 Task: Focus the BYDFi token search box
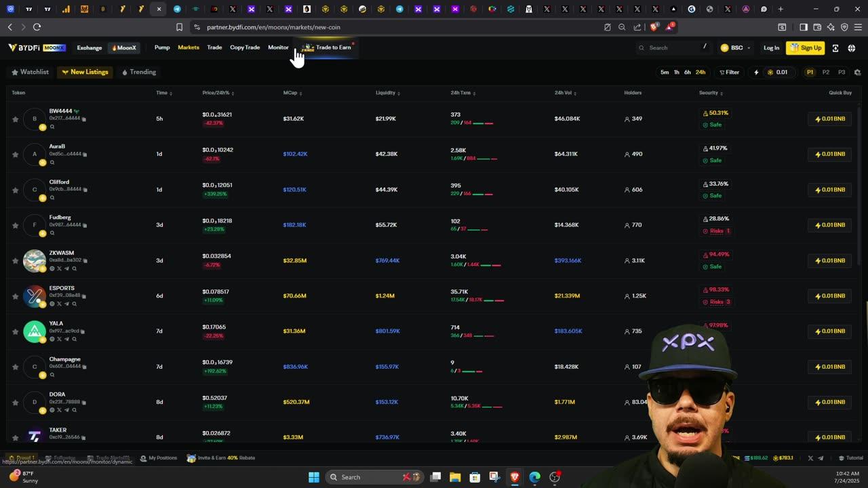(x=675, y=48)
